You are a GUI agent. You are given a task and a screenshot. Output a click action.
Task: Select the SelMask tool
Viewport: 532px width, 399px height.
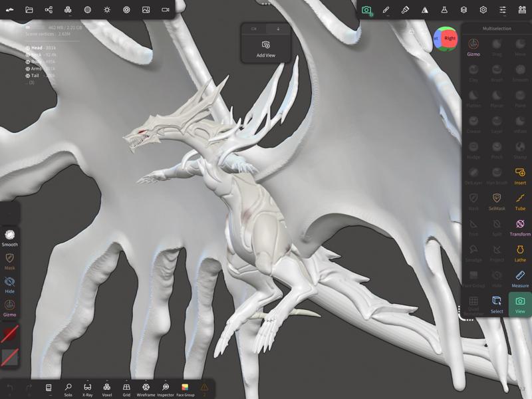click(497, 201)
